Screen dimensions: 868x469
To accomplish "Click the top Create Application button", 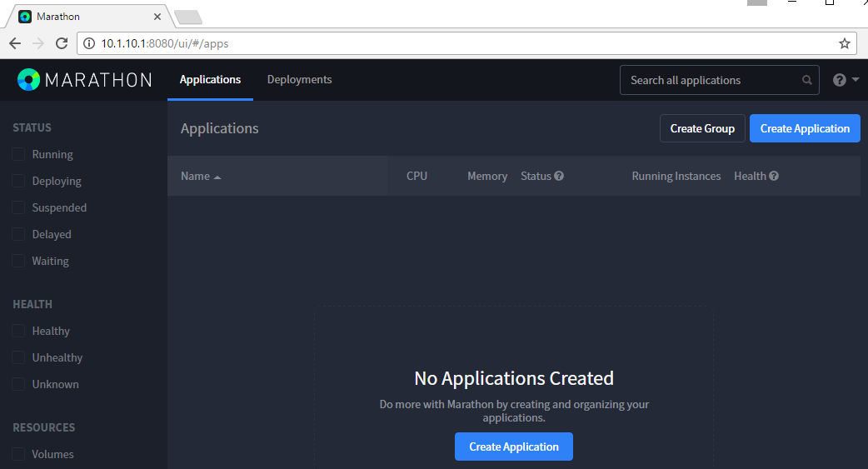I will [x=805, y=128].
